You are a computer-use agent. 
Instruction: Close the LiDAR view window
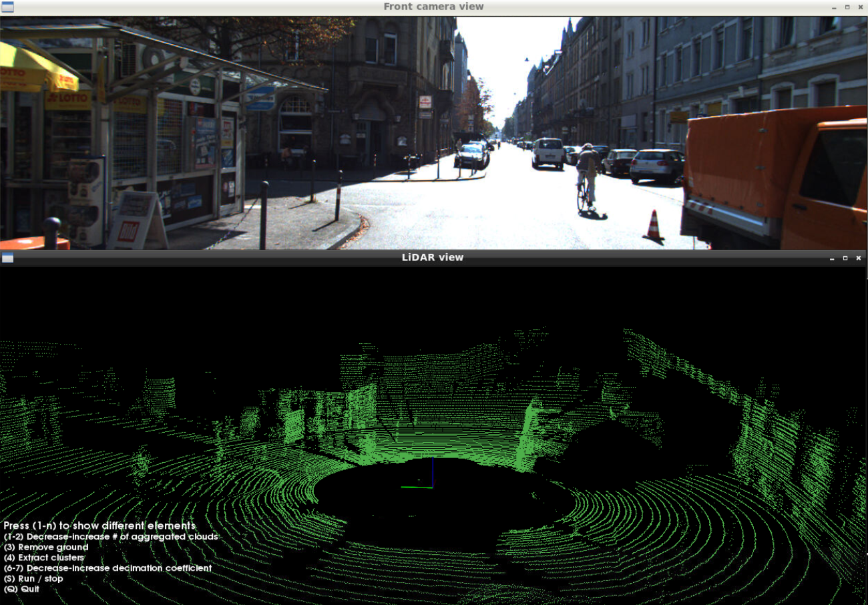coord(858,257)
